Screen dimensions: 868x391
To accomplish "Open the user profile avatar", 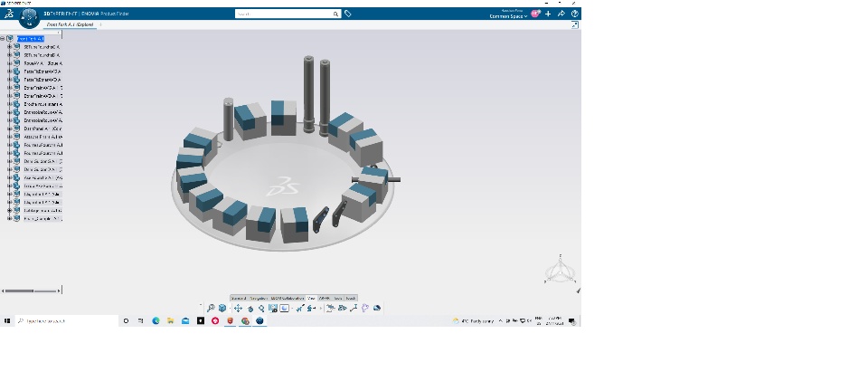I will [x=534, y=14].
